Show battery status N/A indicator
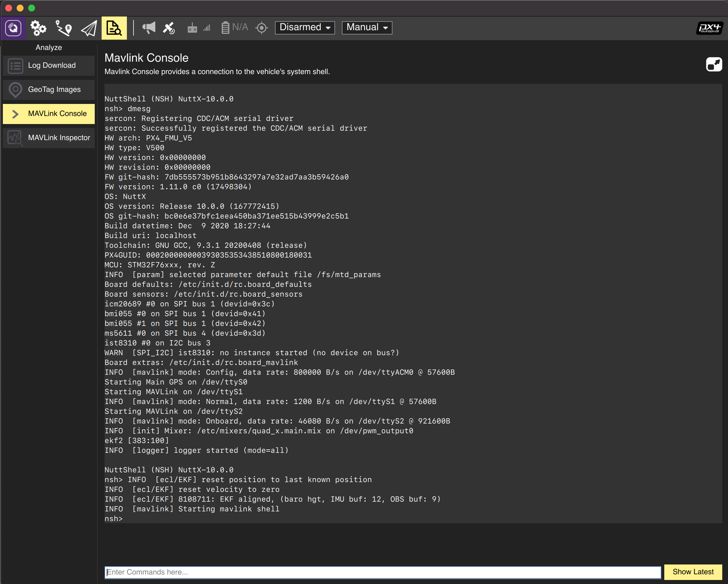Screen dimensions: 728x584 point(235,27)
